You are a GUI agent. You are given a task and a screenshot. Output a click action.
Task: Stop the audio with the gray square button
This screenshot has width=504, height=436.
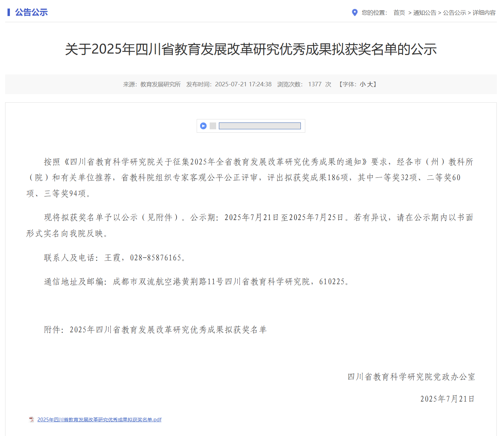click(x=213, y=126)
